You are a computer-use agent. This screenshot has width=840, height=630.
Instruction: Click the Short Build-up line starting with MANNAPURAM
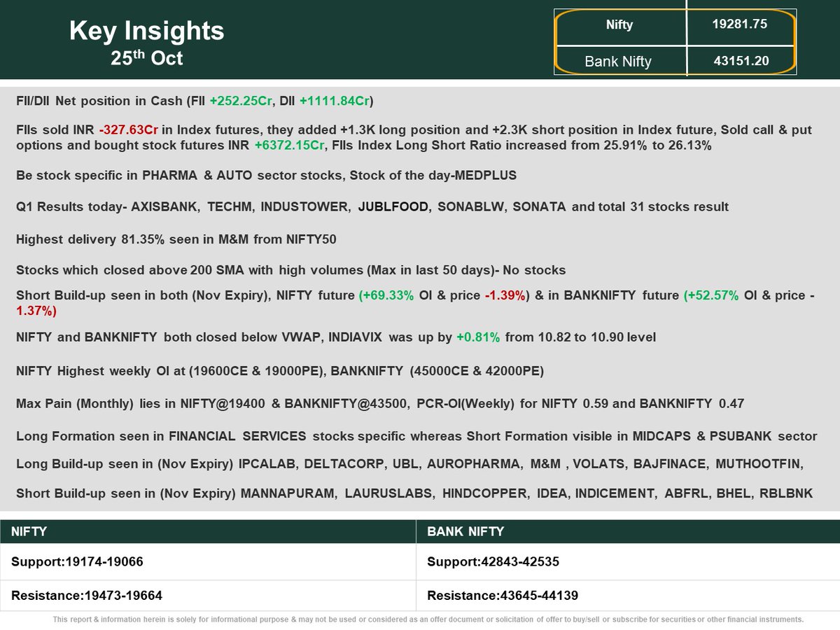[414, 493]
